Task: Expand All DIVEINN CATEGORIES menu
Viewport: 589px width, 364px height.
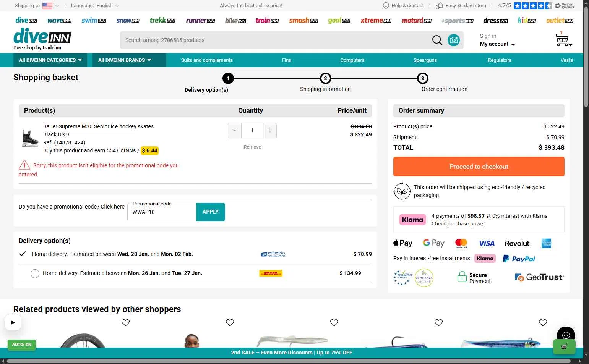Action: (x=50, y=60)
